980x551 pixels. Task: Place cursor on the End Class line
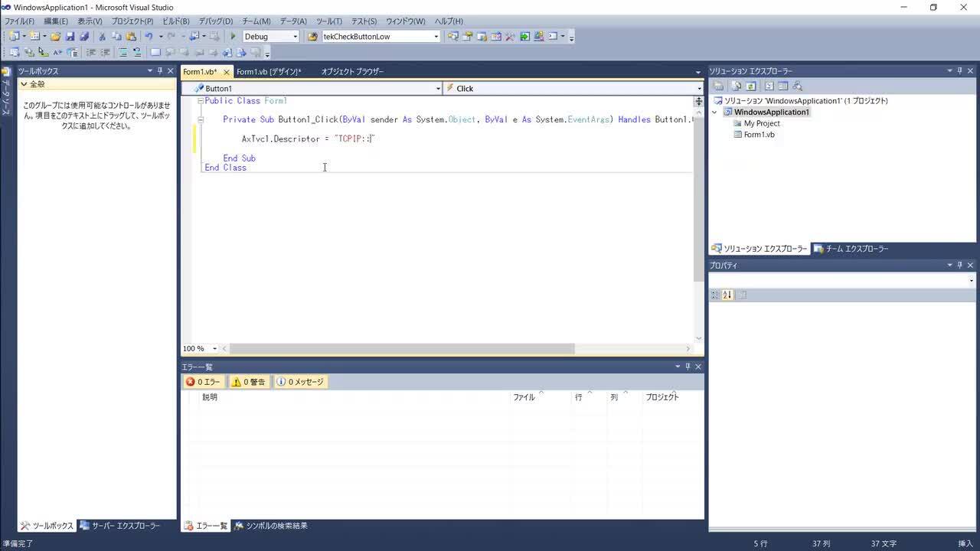(225, 168)
